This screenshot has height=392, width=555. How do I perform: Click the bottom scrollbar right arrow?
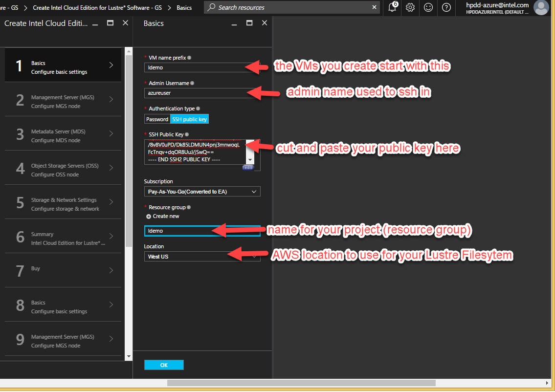pos(547,383)
